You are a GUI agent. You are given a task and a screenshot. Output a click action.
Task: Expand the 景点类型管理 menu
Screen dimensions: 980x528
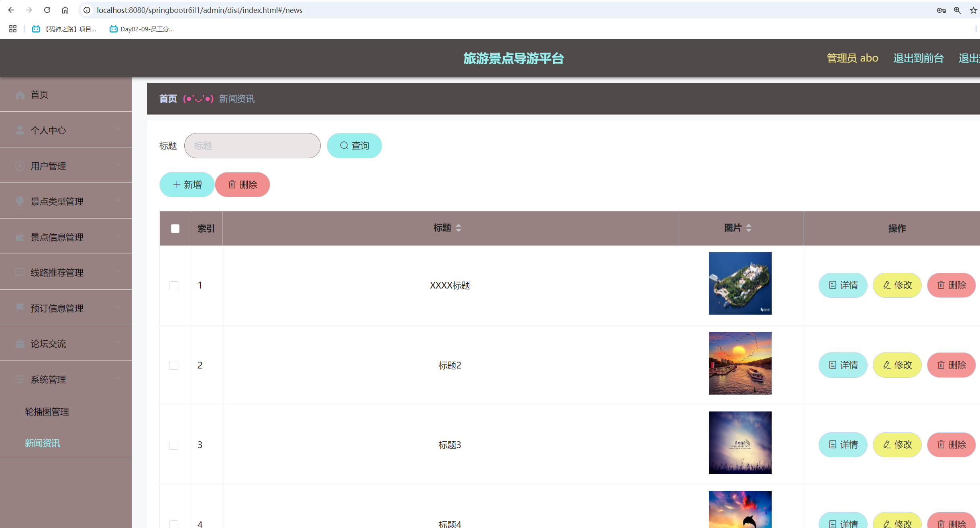point(118,200)
